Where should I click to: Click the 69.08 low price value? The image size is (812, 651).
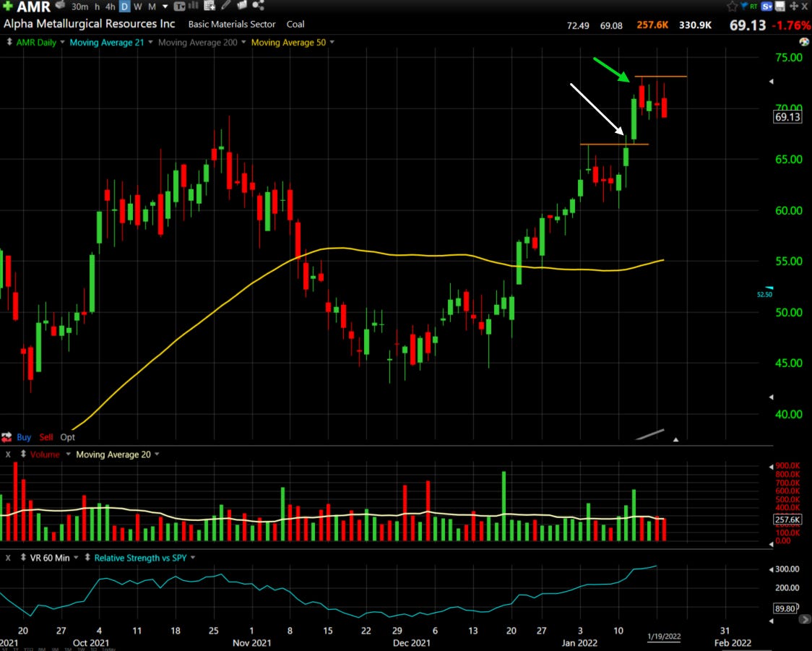pos(611,25)
